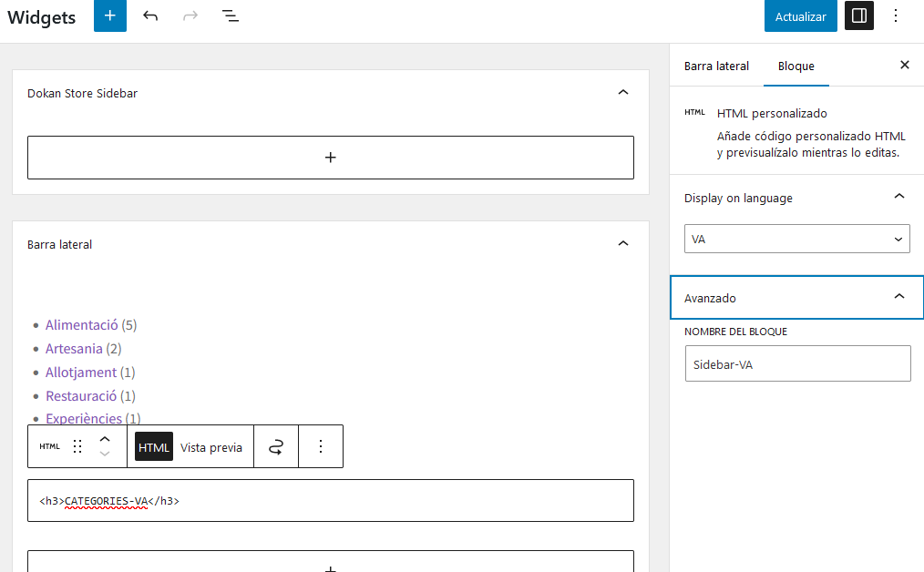The height and width of the screenshot is (572, 924).
Task: Open the Display on language dropdown
Action: (x=796, y=239)
